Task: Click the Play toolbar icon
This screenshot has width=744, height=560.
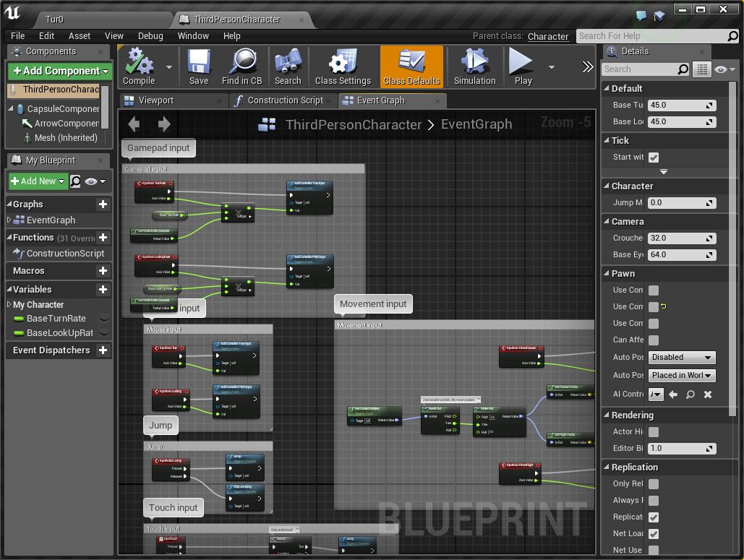Action: pos(523,67)
